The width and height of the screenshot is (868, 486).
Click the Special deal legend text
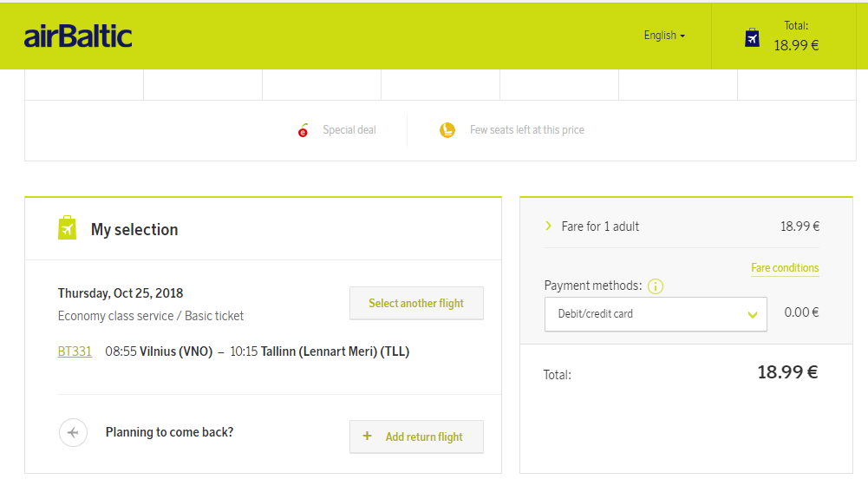pyautogui.click(x=349, y=129)
